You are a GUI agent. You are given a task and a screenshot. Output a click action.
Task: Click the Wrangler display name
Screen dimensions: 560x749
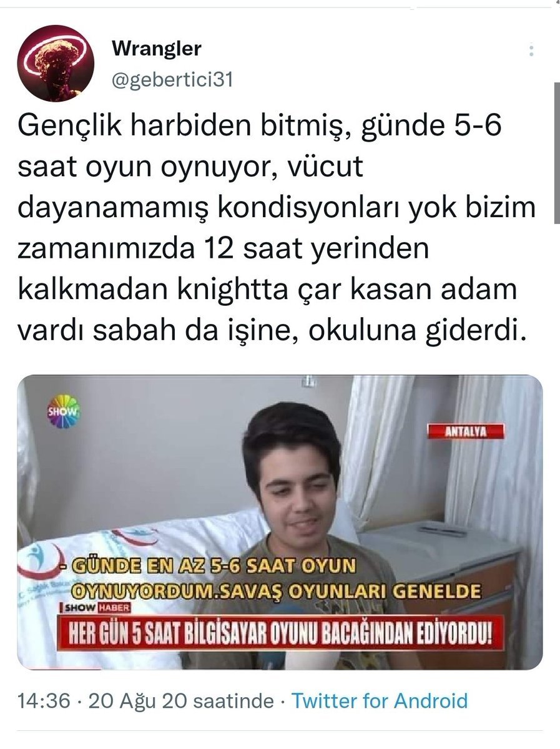pos(156,48)
